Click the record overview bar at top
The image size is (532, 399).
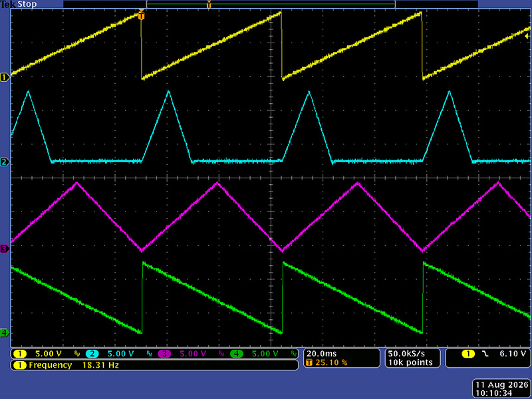[271, 4]
